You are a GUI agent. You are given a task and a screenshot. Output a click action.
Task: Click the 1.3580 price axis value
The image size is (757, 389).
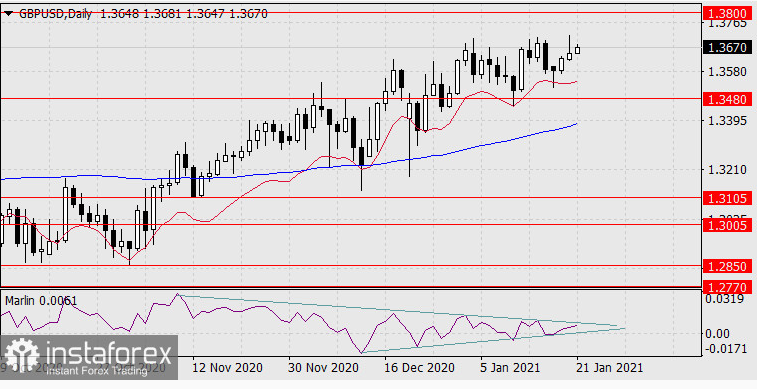[x=727, y=72]
